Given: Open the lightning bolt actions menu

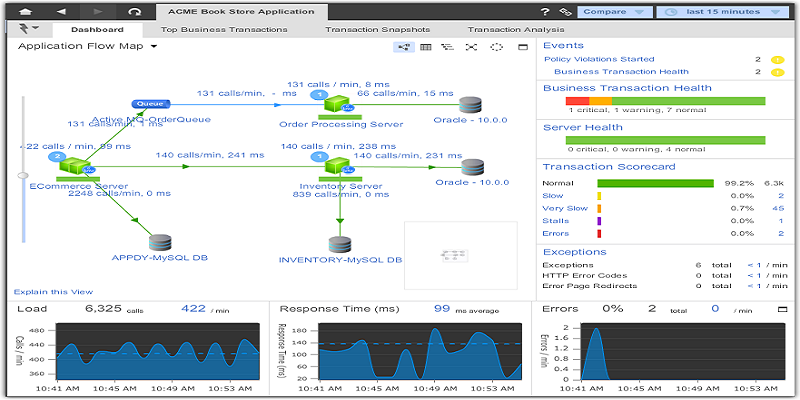Looking at the screenshot, I should tap(29, 29).
